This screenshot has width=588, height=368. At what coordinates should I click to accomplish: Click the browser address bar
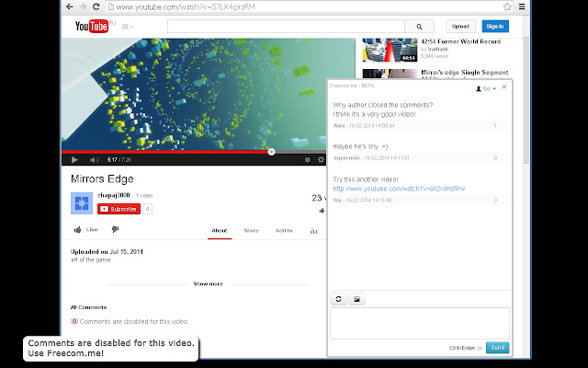pos(304,6)
